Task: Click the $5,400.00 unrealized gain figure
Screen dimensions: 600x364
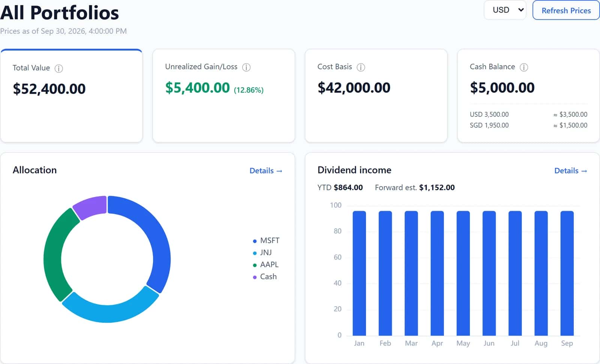Action: 197,88
